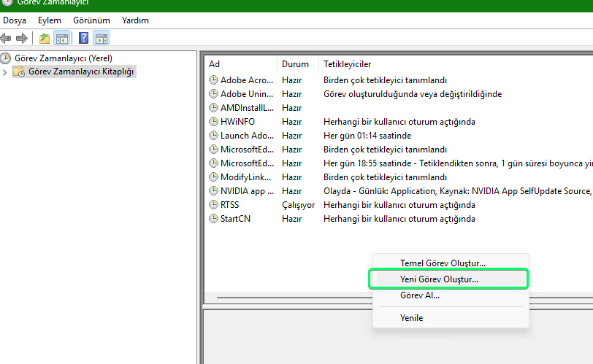Click the clock icon of ModifyLink... task

214,177
